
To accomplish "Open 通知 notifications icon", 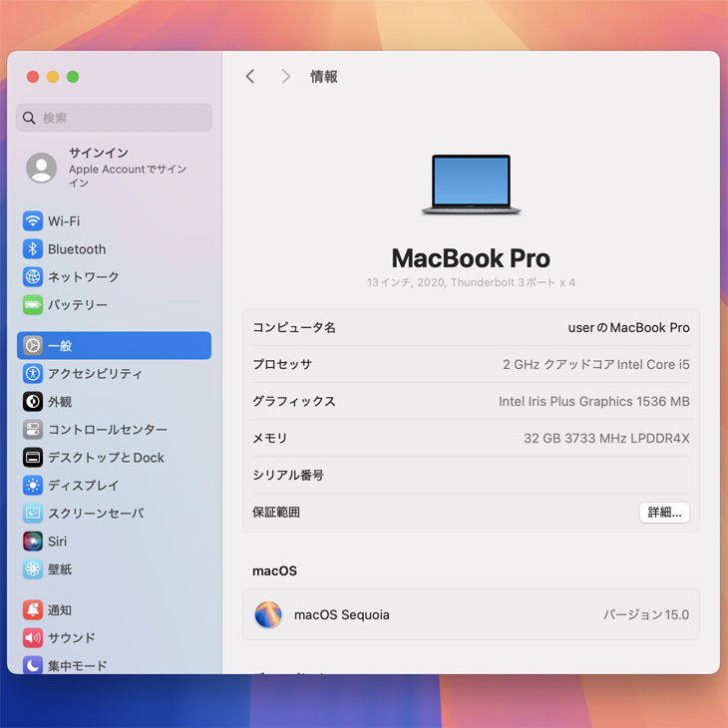I will 33,610.
